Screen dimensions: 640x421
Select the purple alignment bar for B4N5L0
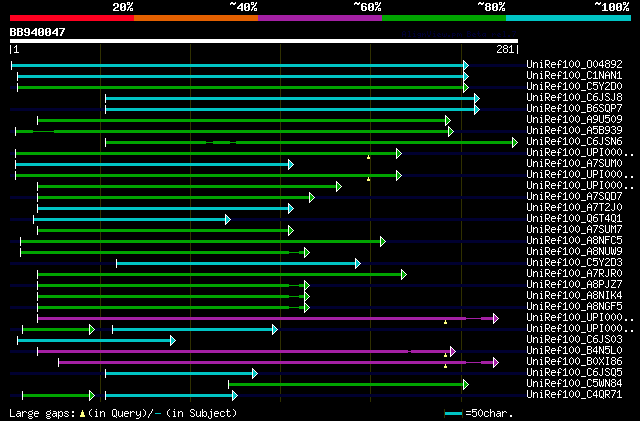coord(247,352)
